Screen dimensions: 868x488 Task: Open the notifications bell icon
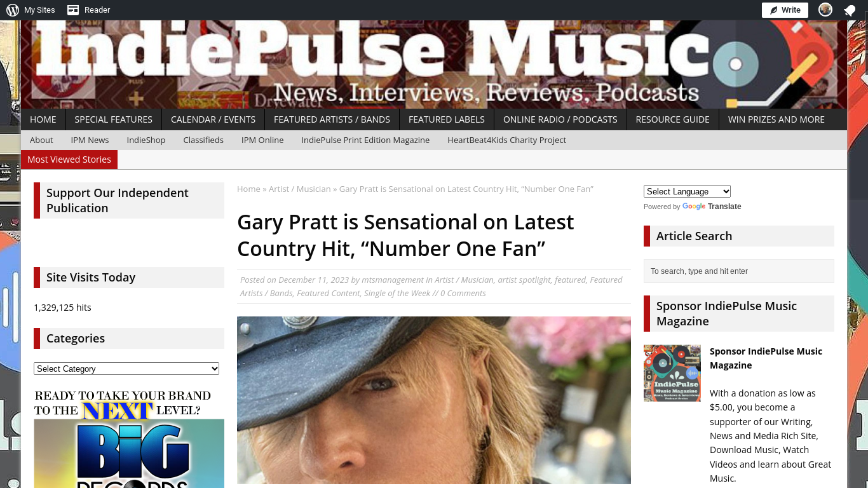coord(850,10)
